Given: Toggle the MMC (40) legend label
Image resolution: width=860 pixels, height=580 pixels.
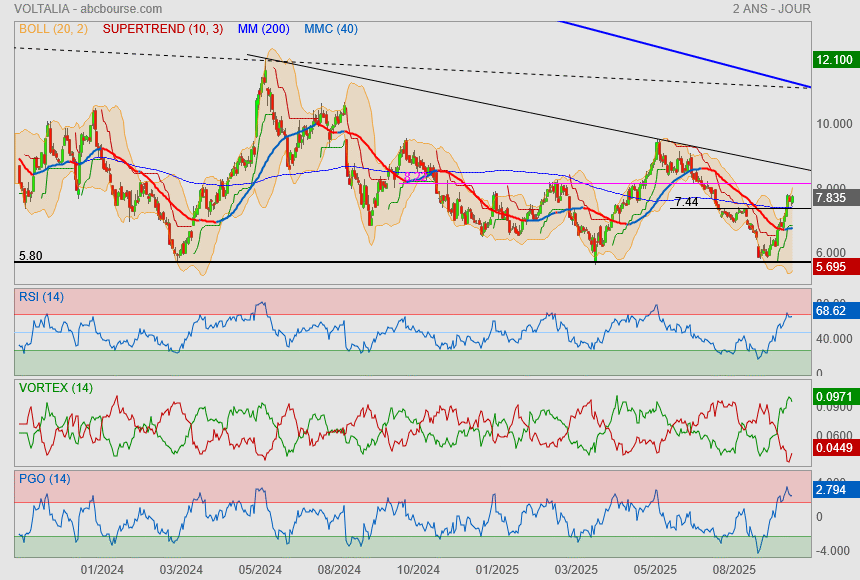Looking at the screenshot, I should coord(330,29).
